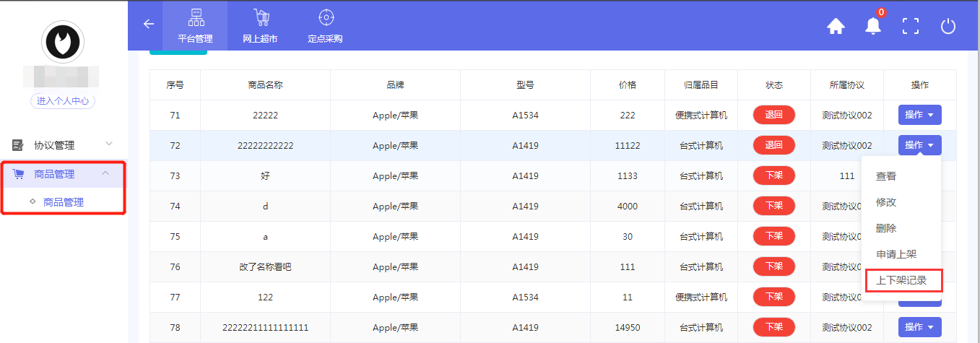Switch to 定点采购 tab
Viewport: 980px width, 343px height.
tap(325, 26)
